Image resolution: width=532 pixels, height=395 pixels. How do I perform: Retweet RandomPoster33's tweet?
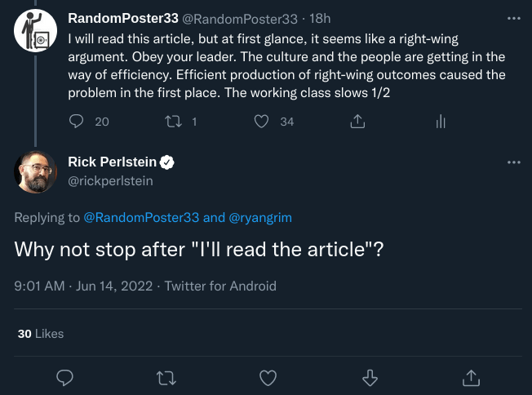pos(173,122)
